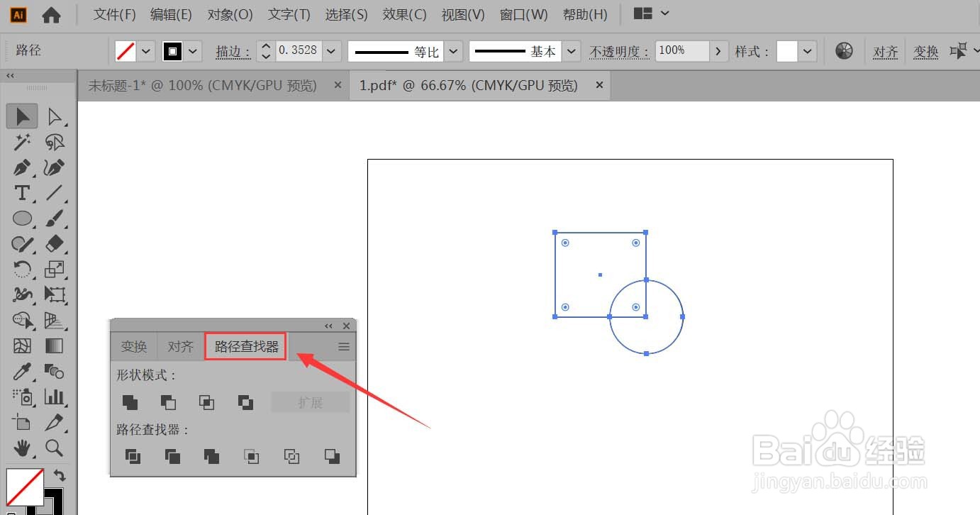The image size is (980, 515).
Task: Open fill color dropdown in control bar
Action: click(x=147, y=51)
